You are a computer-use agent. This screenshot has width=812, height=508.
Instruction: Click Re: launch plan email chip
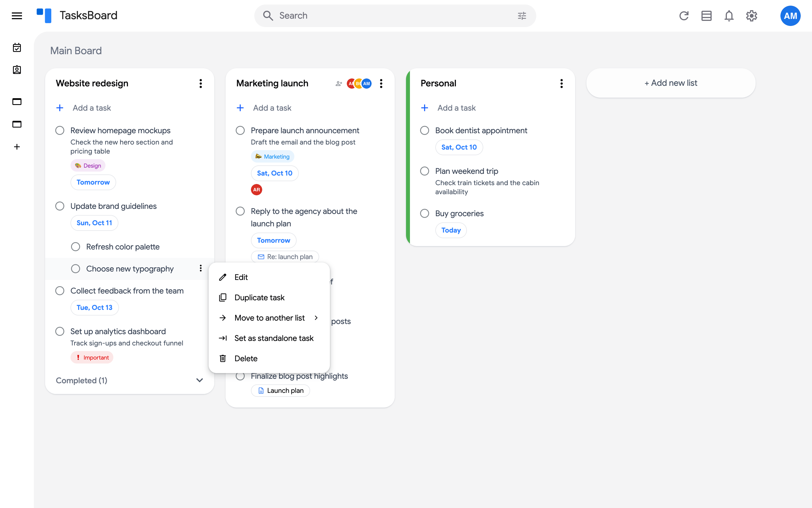pyautogui.click(x=285, y=257)
